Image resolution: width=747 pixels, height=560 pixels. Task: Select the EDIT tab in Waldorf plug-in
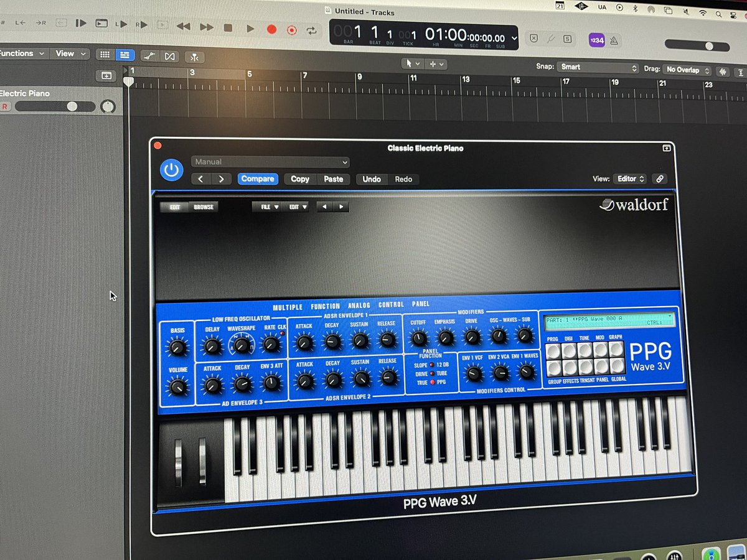coord(175,207)
